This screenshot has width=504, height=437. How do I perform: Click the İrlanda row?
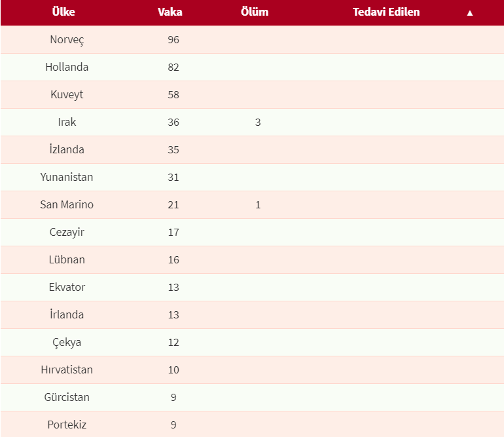coord(67,315)
